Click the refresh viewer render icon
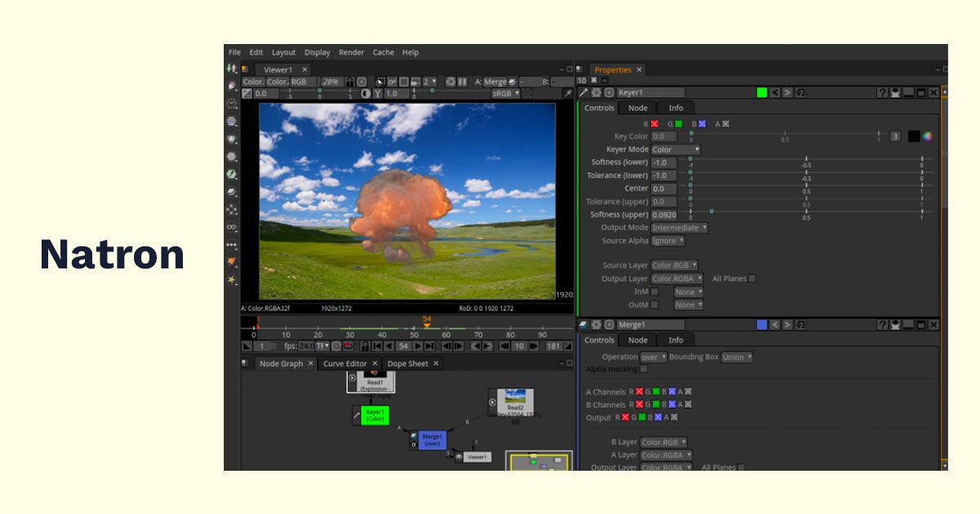The width and height of the screenshot is (980, 514). coord(452,82)
